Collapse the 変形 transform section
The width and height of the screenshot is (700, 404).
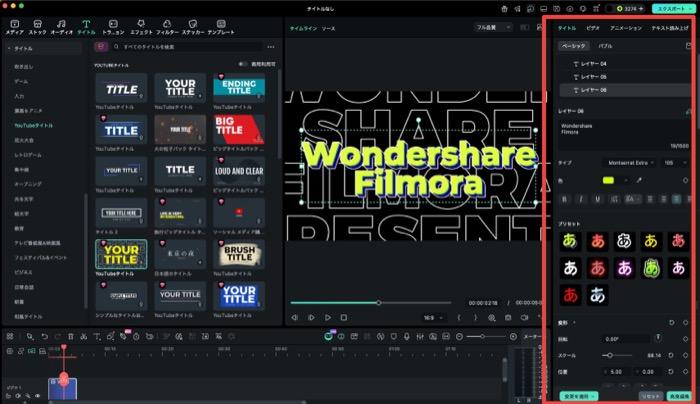coord(574,322)
